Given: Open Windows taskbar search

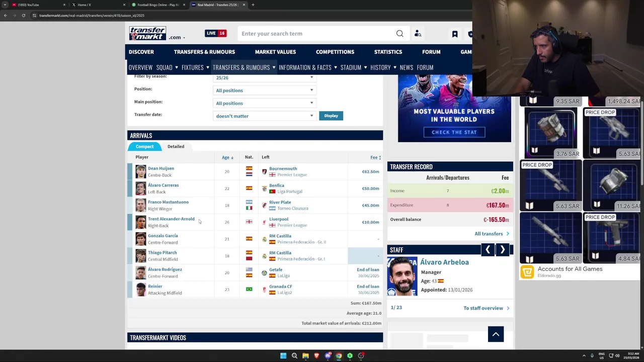Looking at the screenshot, I should pyautogui.click(x=294, y=355).
